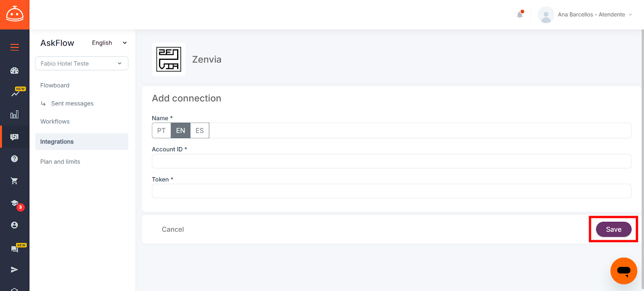Viewport: 644px width, 291px height.
Task: Open the Workflows menu item
Action: tap(55, 121)
